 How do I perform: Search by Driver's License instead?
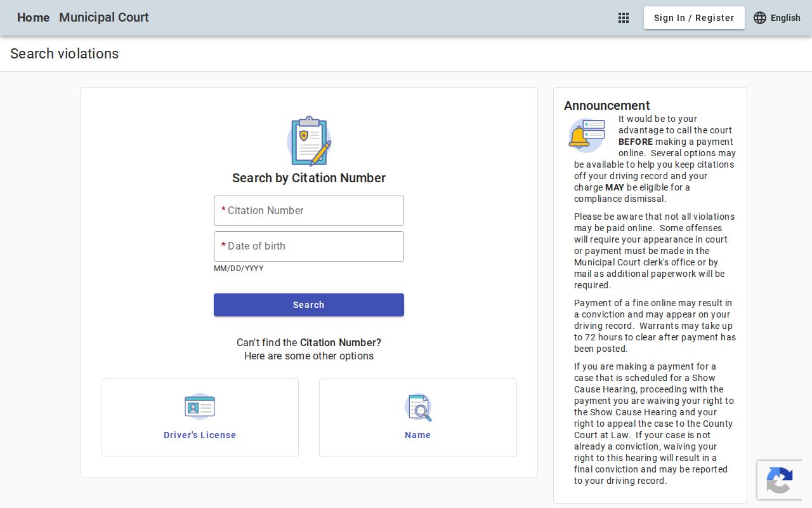200,418
